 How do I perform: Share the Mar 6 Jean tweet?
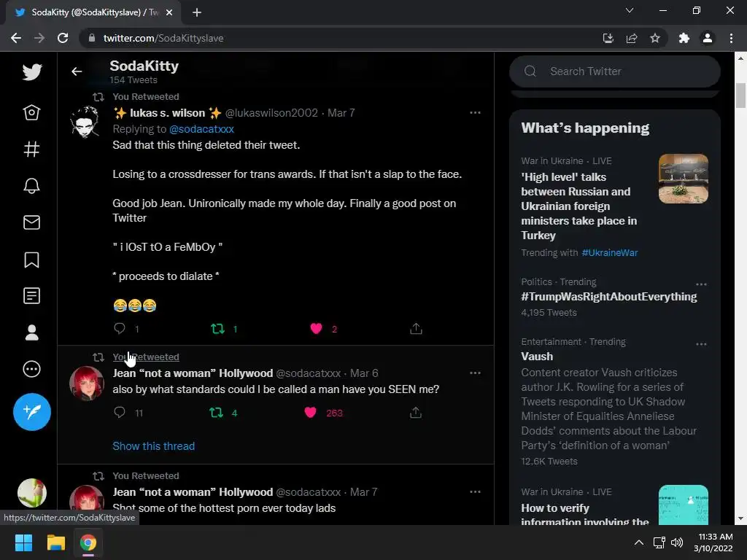coord(415,413)
